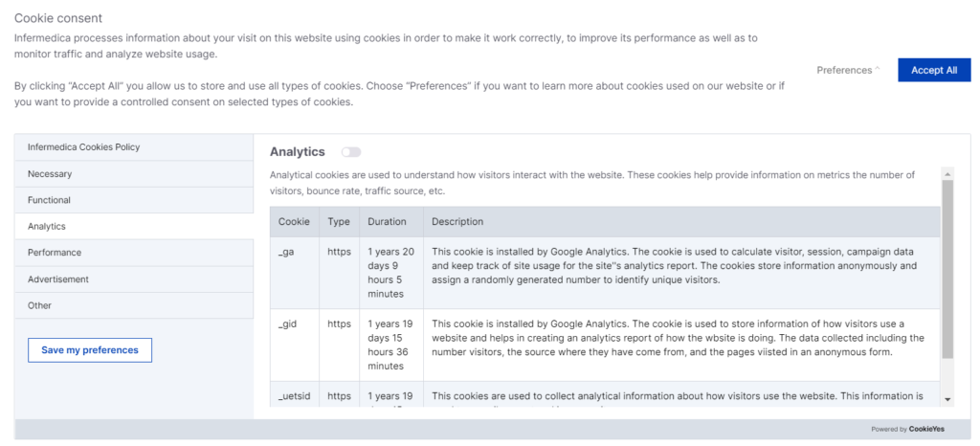Click the cookie table scrollbar thumb
Screen dimensions: 980x446
(x=947, y=269)
